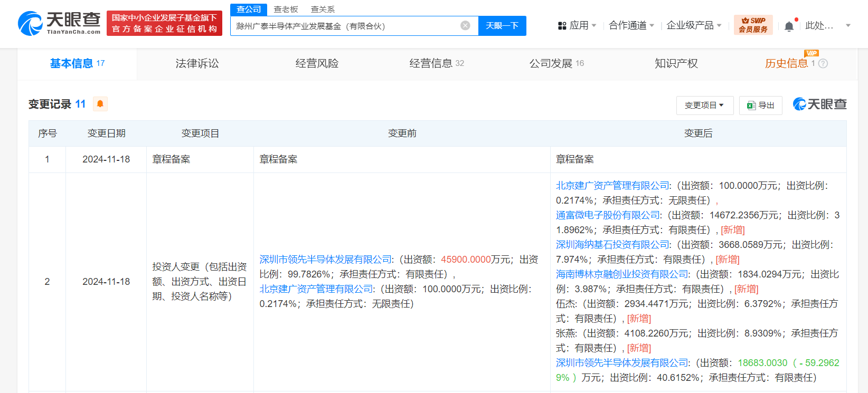Open SVIP member service badge
Viewport: 868px width, 393px height.
click(x=753, y=25)
